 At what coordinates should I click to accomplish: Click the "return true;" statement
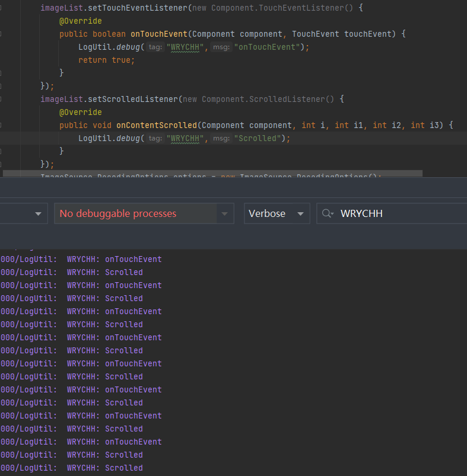(x=106, y=60)
